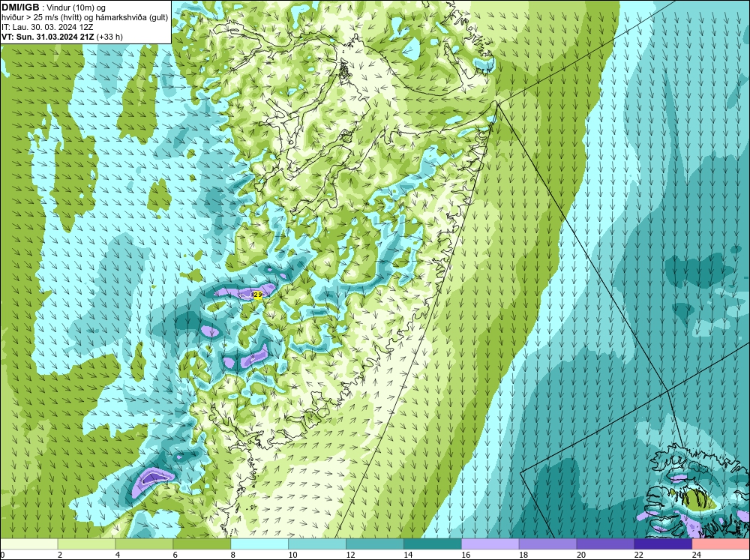Click the turquoise 10–12 m/s legend swatch
750x560 pixels.
[x=317, y=544]
